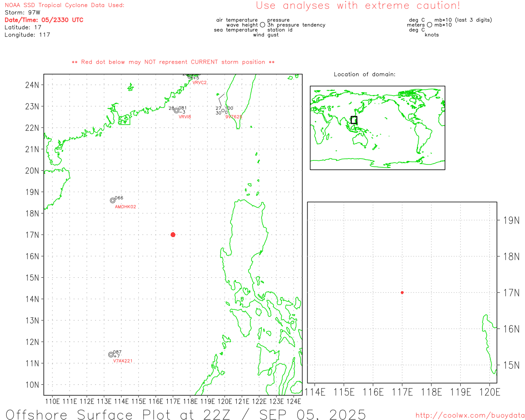Click the sea temperature legend label
The image size is (525, 420).
tap(236, 30)
